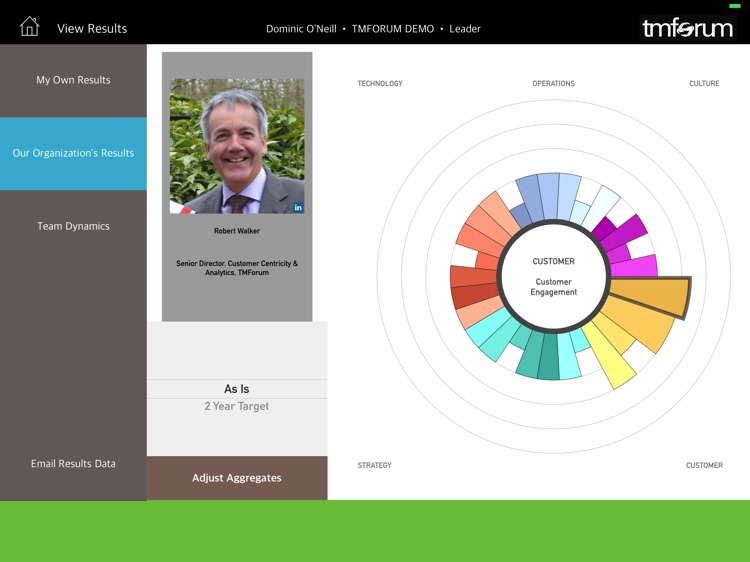
Task: Select the bright magenta chart segment
Action: [635, 267]
